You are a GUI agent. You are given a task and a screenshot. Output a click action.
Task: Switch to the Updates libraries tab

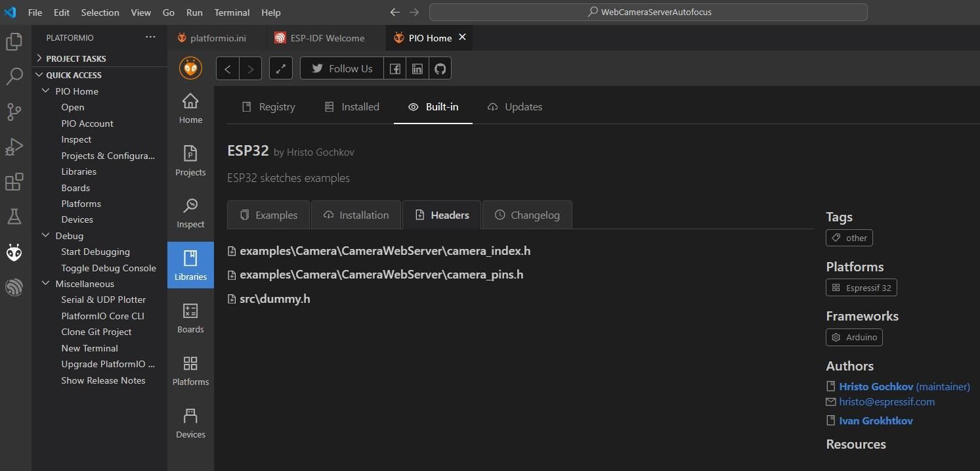coord(515,106)
